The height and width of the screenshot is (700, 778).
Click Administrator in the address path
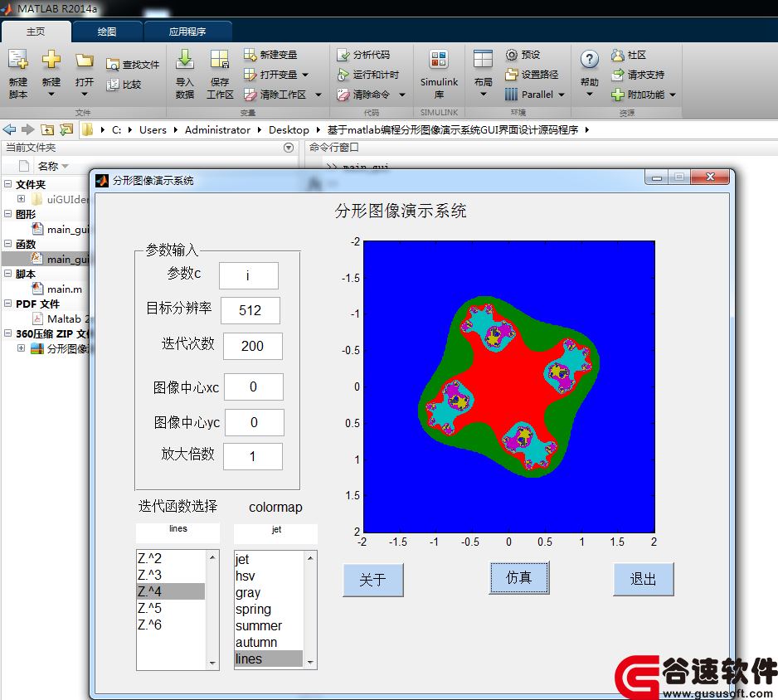217,130
